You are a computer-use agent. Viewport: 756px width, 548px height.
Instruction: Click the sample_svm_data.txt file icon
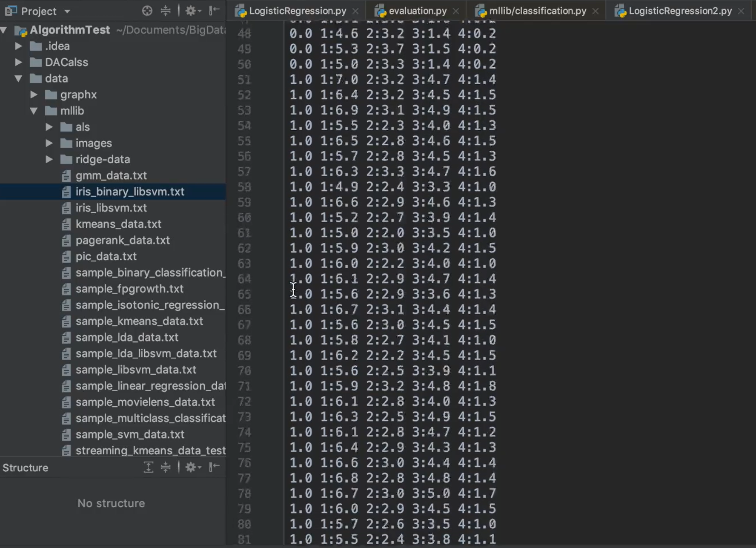click(66, 434)
